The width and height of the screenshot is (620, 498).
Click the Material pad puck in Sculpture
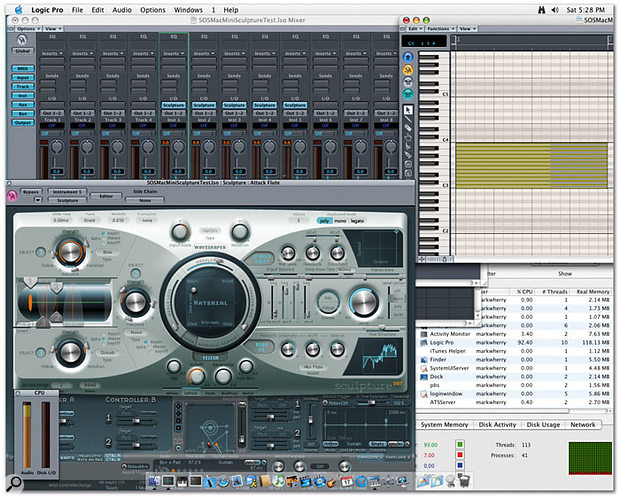coord(194,290)
